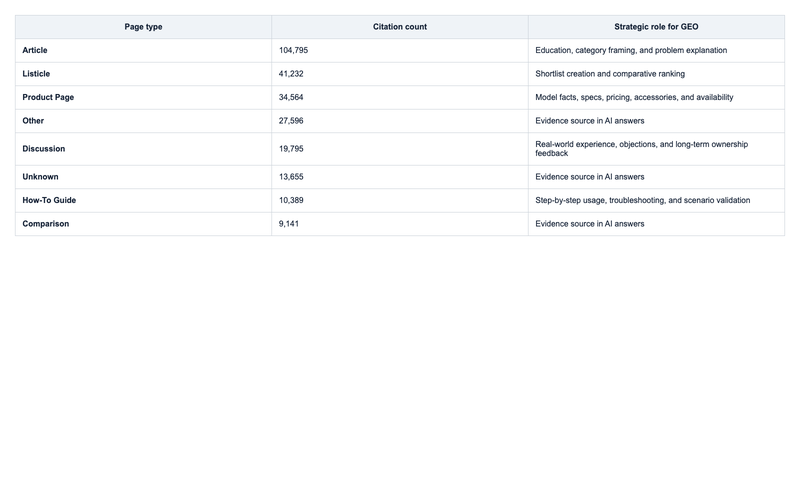
Task: Click 'Real-world experience, objections' cell
Action: [656, 149]
